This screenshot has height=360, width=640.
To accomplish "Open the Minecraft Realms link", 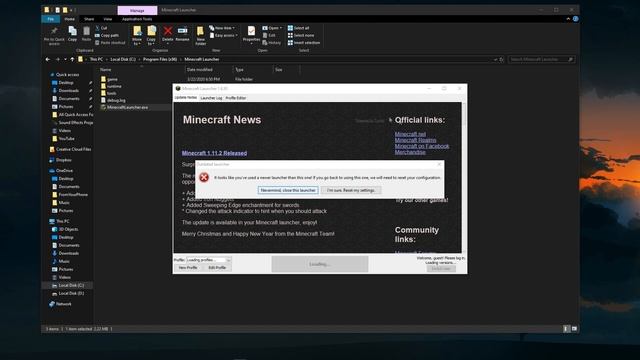I will [415, 140].
